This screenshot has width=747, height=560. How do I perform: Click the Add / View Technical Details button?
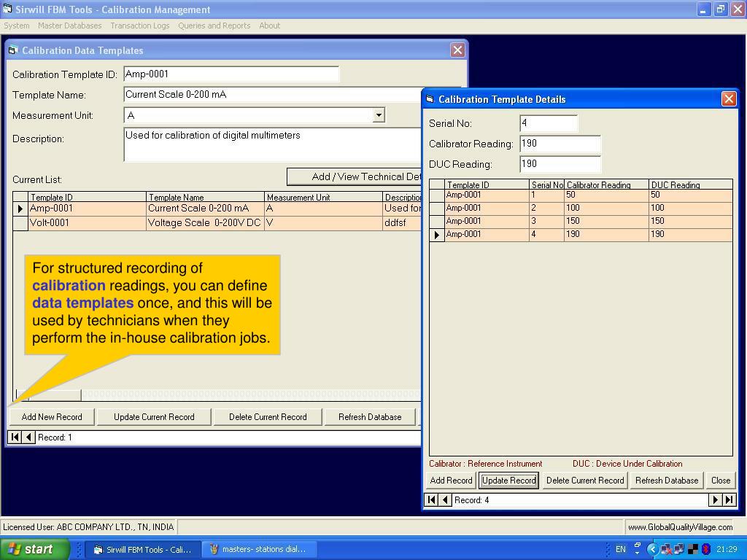(x=354, y=176)
